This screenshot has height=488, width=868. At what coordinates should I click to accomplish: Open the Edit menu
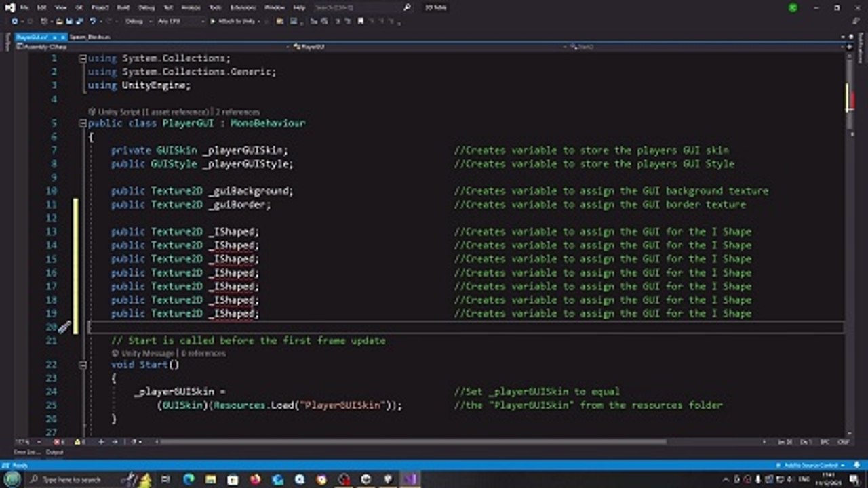click(x=42, y=7)
